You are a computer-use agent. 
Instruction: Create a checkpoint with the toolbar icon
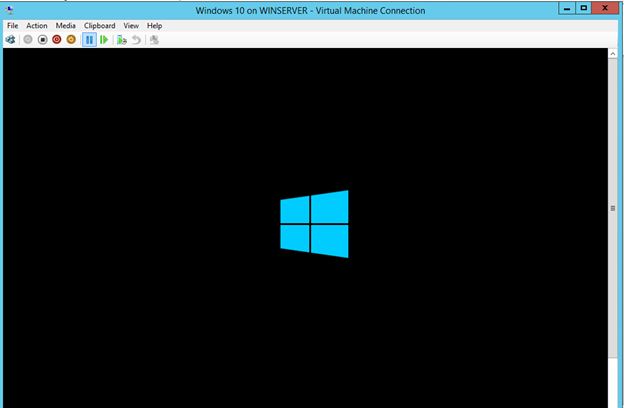(121, 40)
